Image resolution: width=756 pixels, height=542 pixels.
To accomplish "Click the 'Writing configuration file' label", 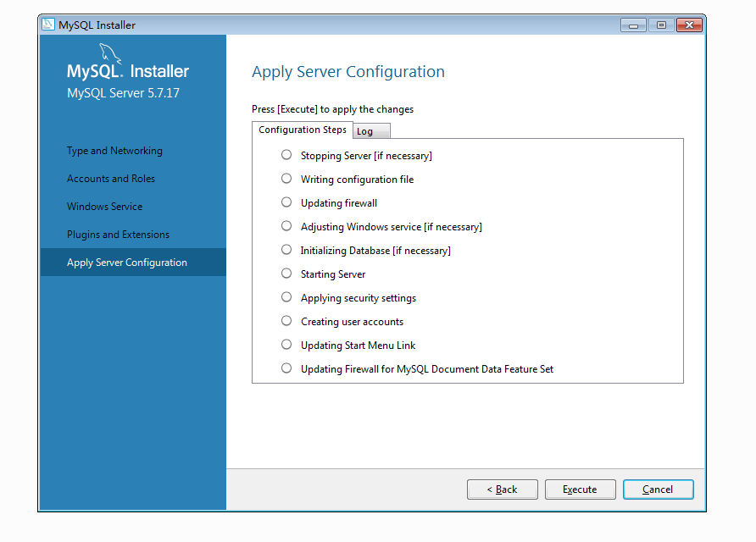I will point(358,180).
